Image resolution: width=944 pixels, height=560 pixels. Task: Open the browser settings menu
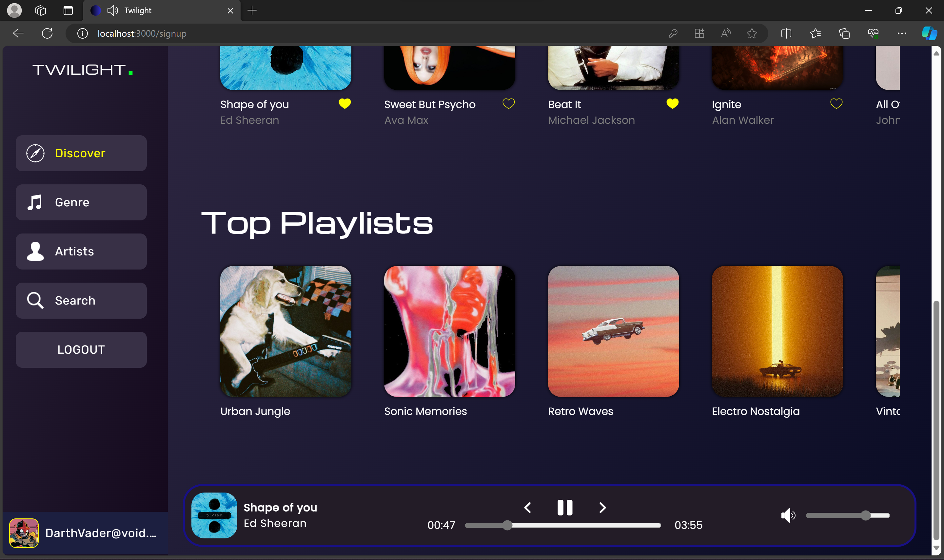(902, 33)
